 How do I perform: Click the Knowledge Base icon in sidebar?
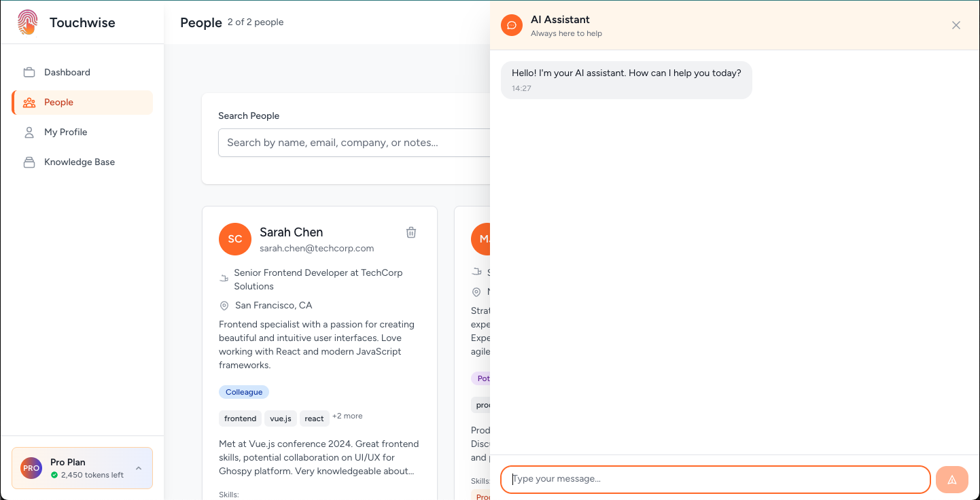[29, 162]
